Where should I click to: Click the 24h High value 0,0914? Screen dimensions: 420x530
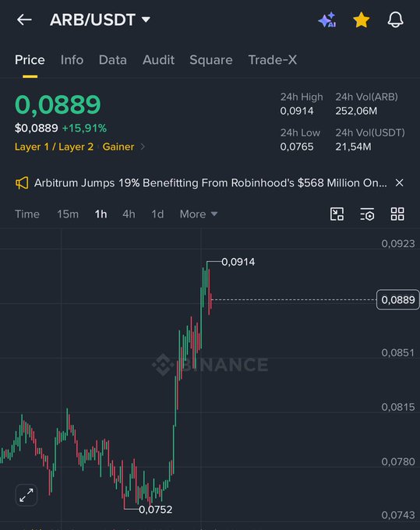point(297,111)
